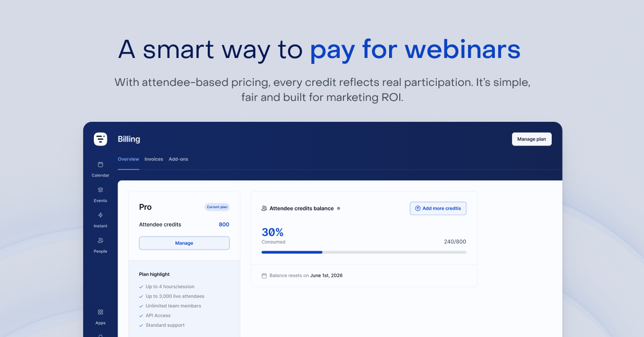
Task: Click the Pro plan name
Action: tap(145, 207)
